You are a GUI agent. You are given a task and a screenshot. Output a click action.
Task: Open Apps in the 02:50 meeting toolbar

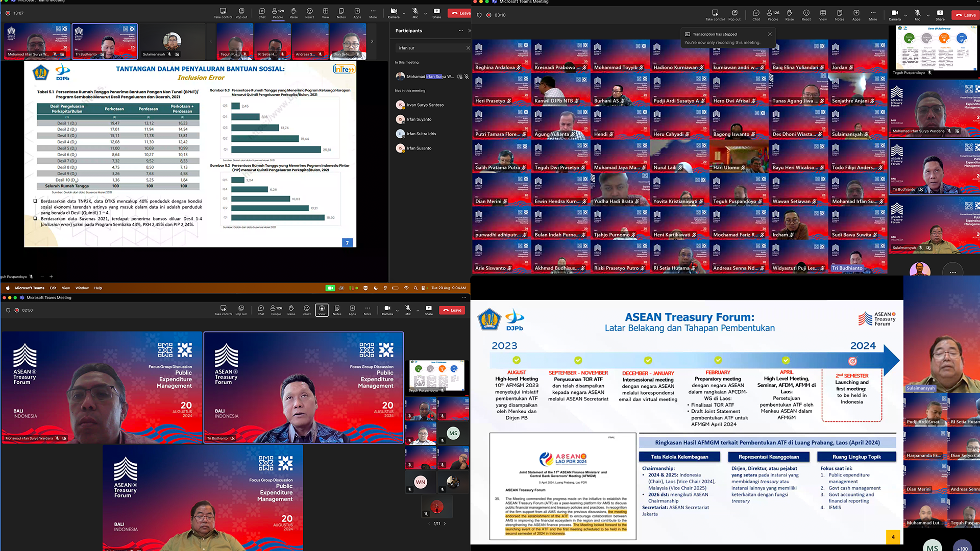352,310
